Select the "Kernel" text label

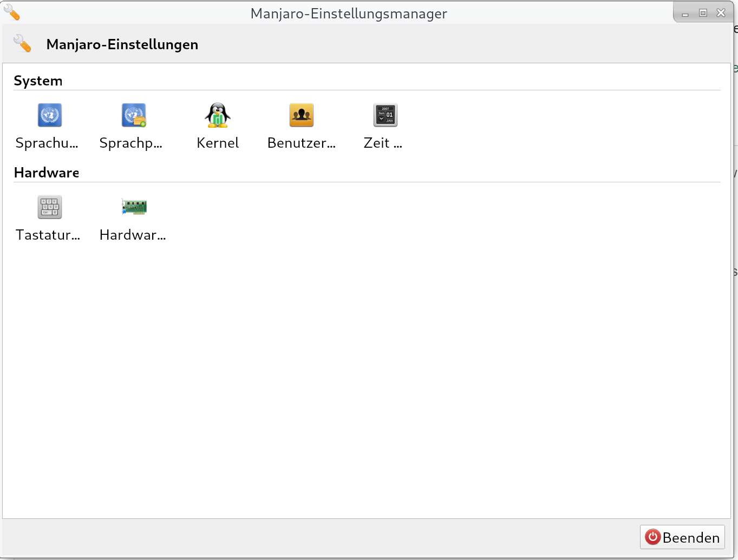point(218,143)
